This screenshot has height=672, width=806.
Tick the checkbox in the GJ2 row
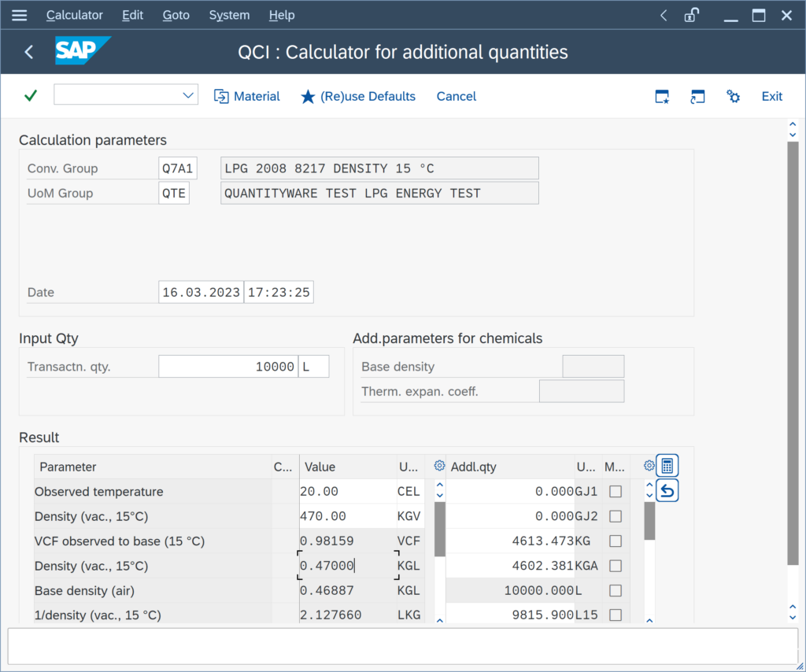pyautogui.click(x=616, y=516)
